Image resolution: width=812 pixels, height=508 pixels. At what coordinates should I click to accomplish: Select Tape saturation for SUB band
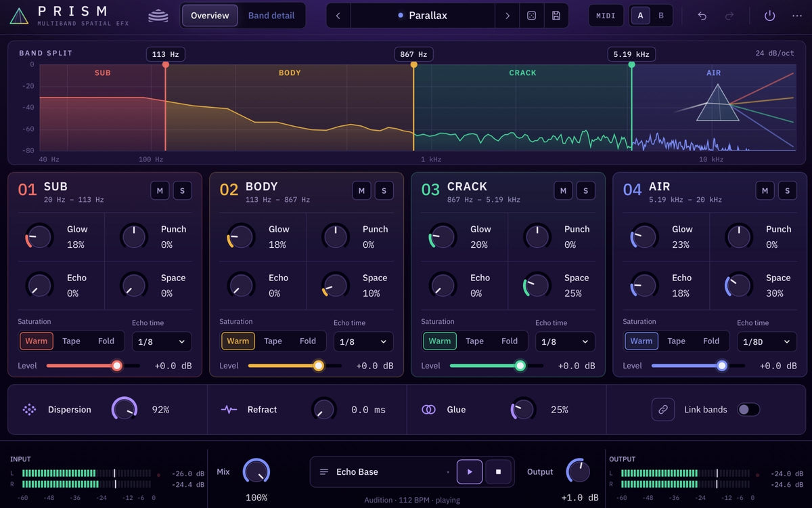[71, 341]
